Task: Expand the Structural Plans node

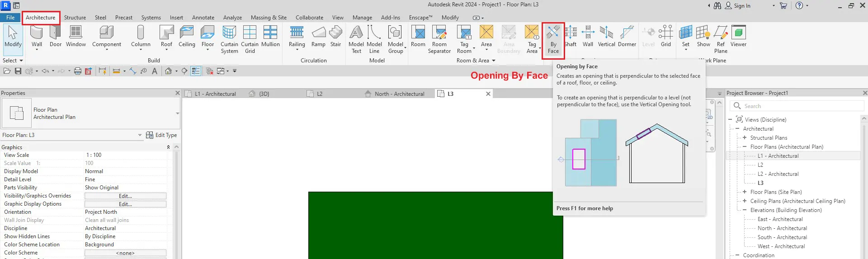Action: point(745,138)
